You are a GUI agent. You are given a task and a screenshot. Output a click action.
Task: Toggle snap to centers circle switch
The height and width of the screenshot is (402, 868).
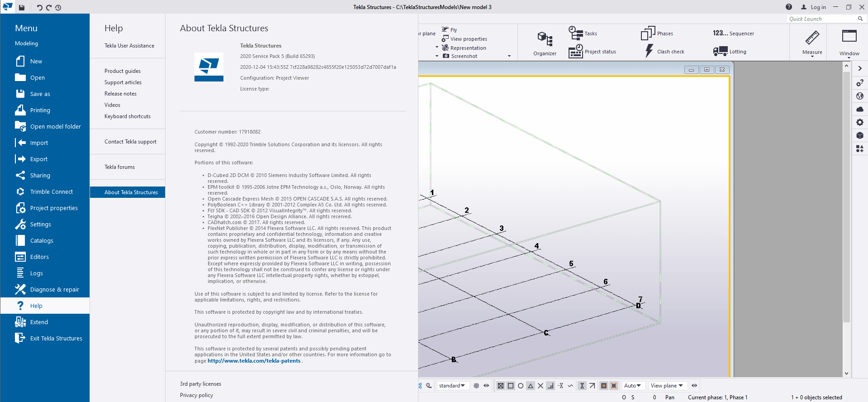[x=521, y=386]
